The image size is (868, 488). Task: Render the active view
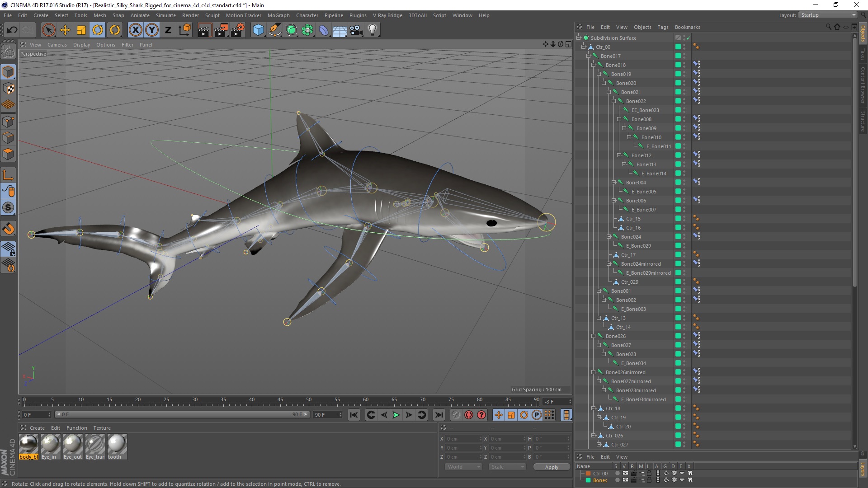pyautogui.click(x=204, y=30)
